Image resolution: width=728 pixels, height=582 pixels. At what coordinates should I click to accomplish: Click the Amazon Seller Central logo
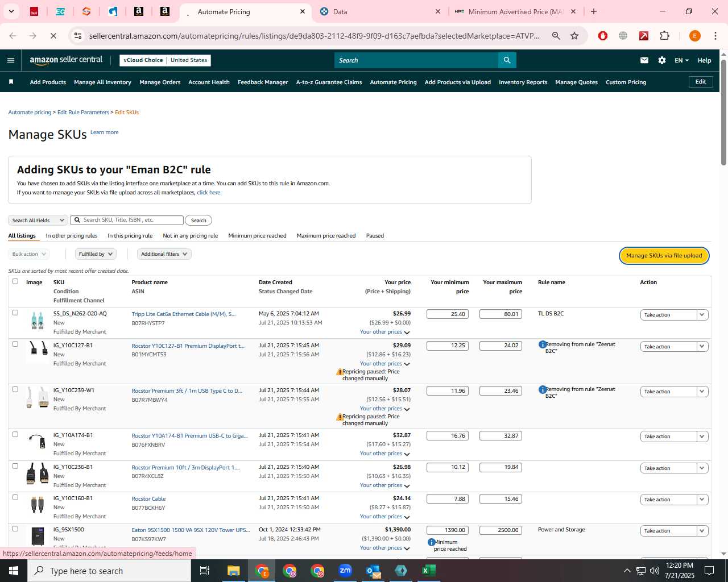point(66,60)
